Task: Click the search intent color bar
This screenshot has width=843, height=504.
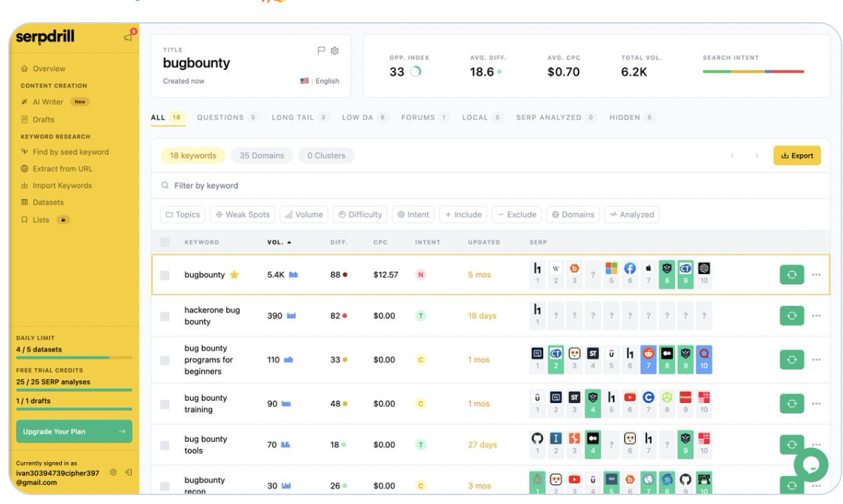Action: [753, 71]
